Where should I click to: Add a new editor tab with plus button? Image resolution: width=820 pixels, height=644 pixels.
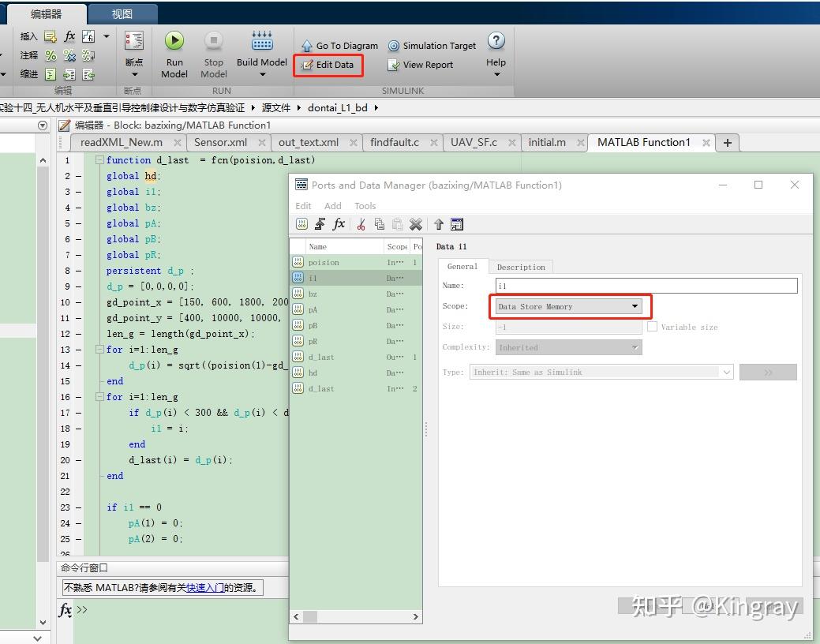click(727, 142)
